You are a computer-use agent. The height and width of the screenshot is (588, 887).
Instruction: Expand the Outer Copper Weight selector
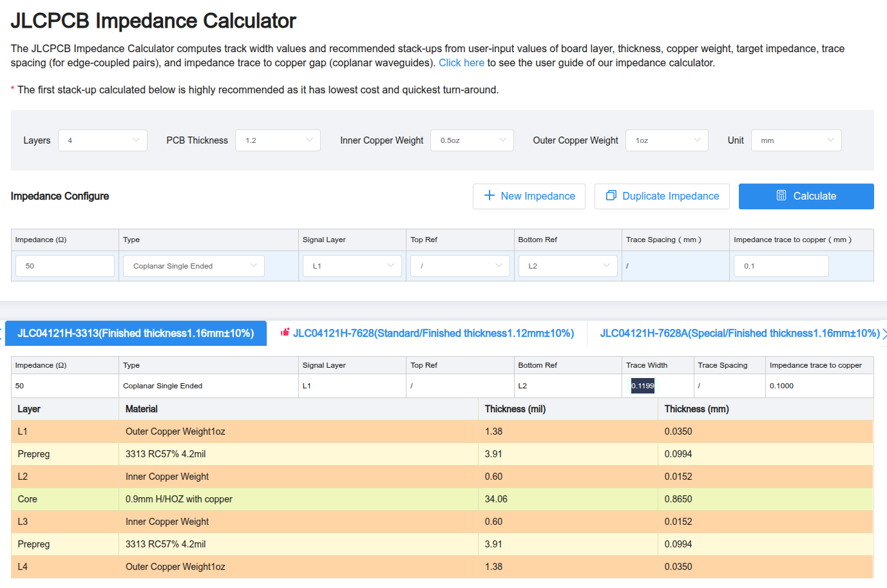(x=667, y=140)
